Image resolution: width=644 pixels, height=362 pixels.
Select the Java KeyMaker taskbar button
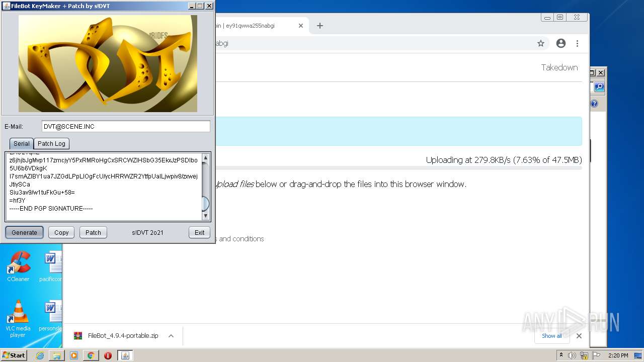(x=125, y=355)
